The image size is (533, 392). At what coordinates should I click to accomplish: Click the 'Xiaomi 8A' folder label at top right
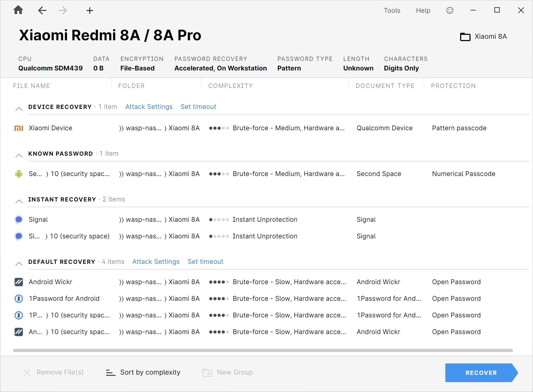491,36
